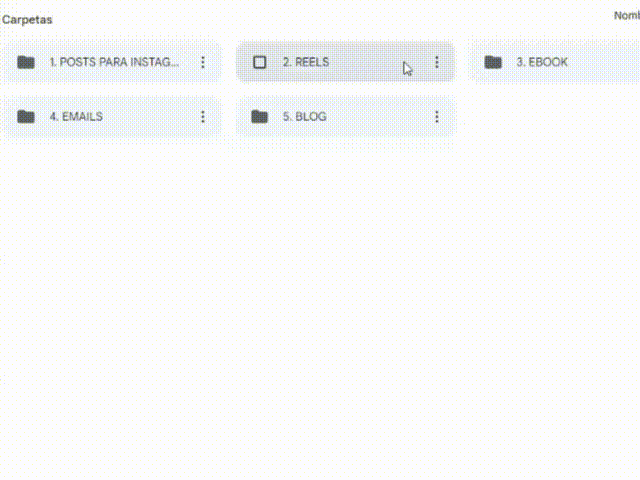Screen dimensions: 640x480
Task: Select the 2. REELS folder name text
Action: pos(306,62)
